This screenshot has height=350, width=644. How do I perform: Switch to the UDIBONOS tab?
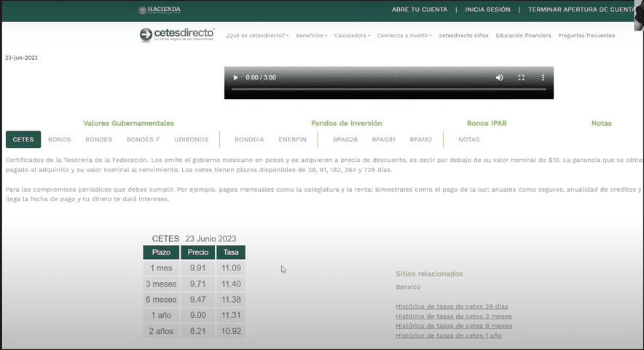pos(191,139)
